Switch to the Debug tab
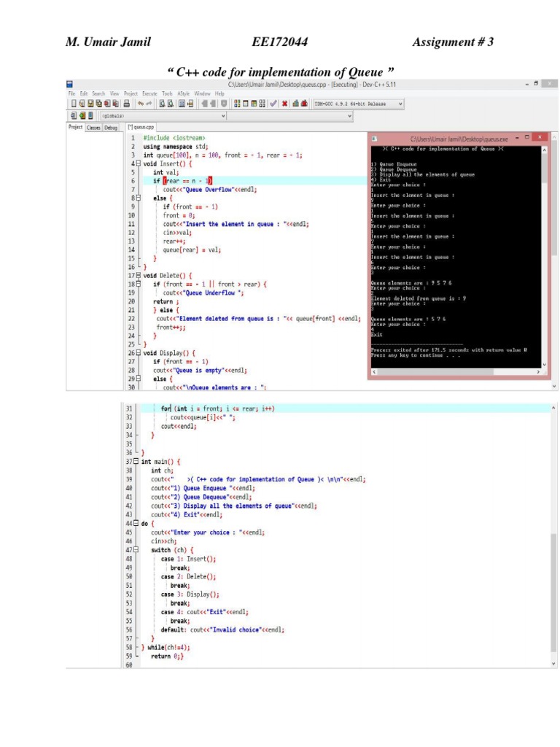This screenshot has width=560, height=747. tap(111, 128)
